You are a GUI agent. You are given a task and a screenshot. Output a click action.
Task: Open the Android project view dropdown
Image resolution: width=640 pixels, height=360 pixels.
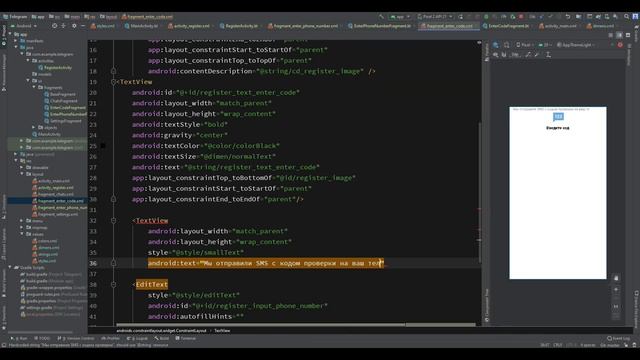(24, 26)
